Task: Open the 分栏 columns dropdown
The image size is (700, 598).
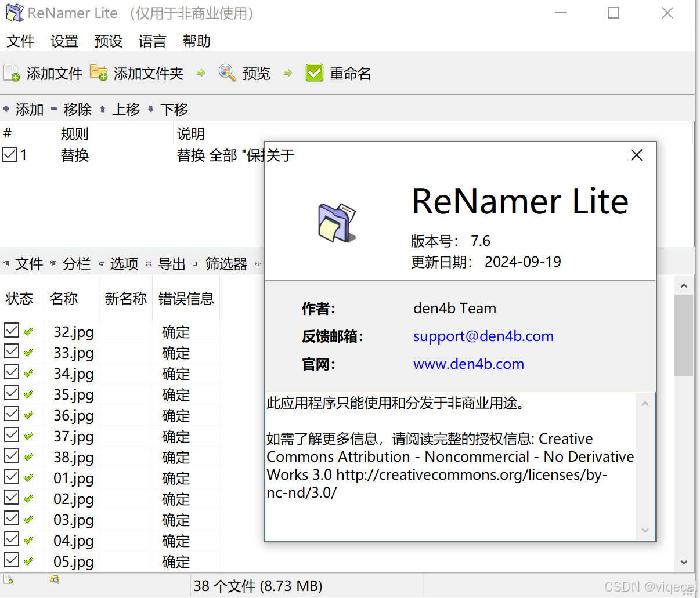Action: coord(71,264)
